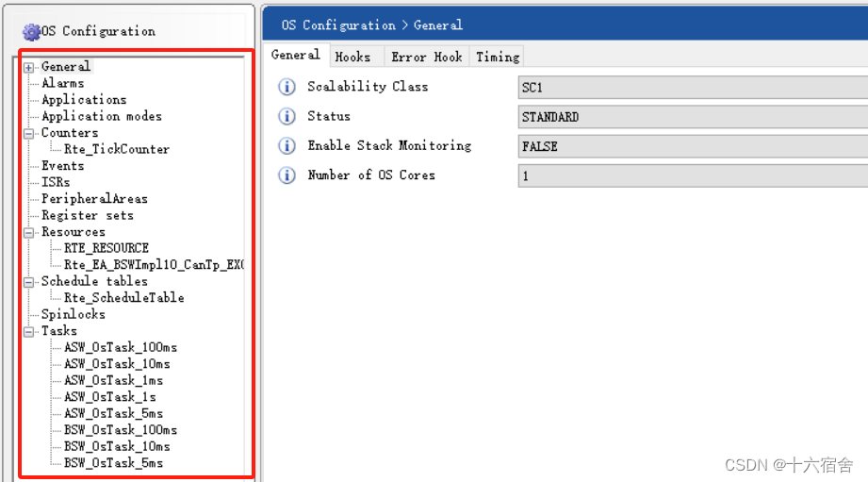Click the OS Configuration gear icon
This screenshot has height=482, width=868.
pyautogui.click(x=31, y=31)
